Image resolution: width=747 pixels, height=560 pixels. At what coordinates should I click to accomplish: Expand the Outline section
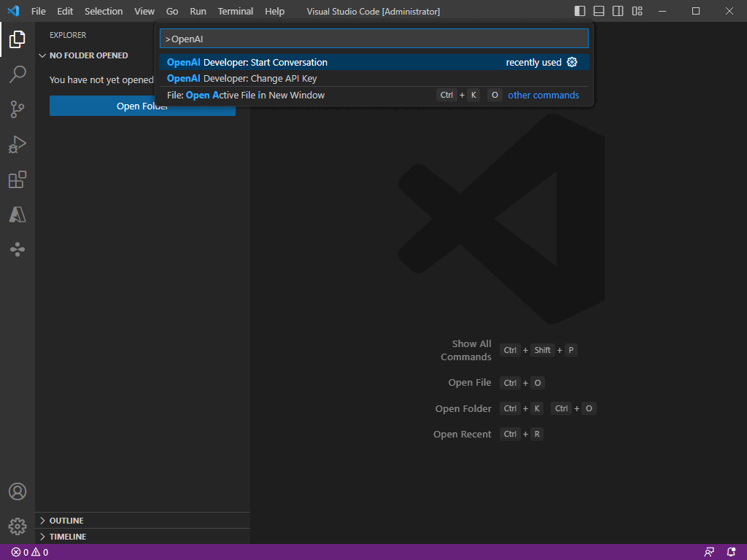coord(142,521)
